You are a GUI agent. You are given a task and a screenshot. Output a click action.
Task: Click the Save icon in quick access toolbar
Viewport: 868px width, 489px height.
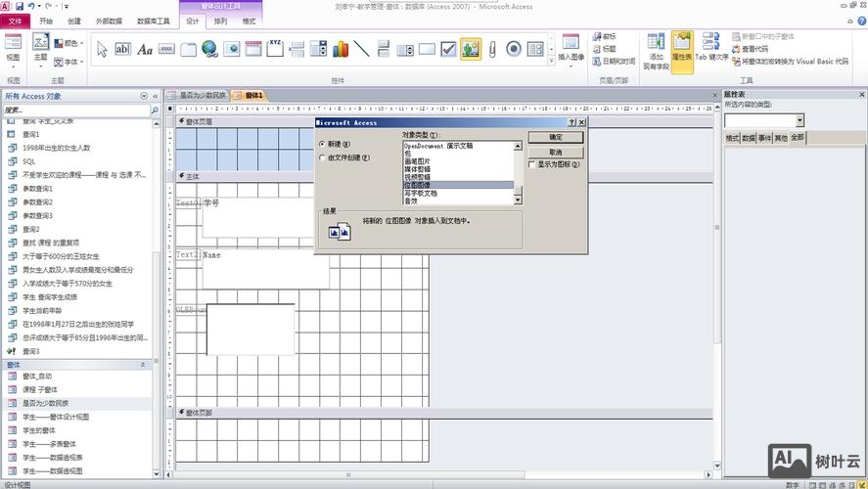pos(20,6)
